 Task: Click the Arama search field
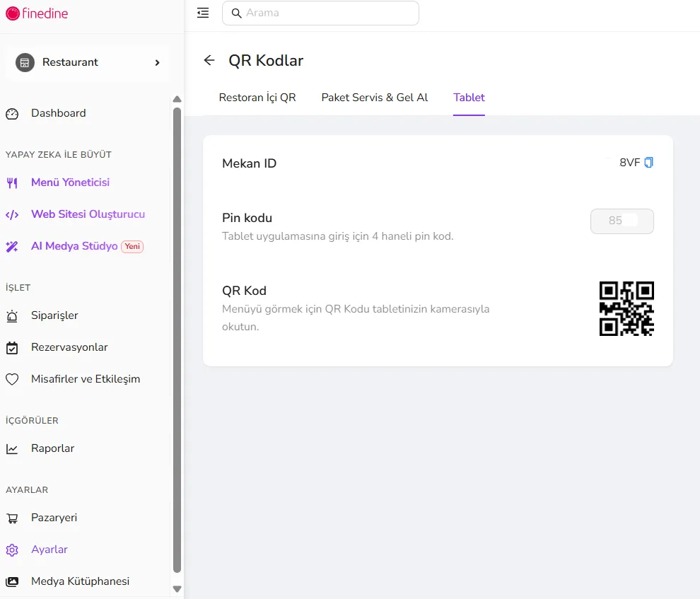click(320, 13)
